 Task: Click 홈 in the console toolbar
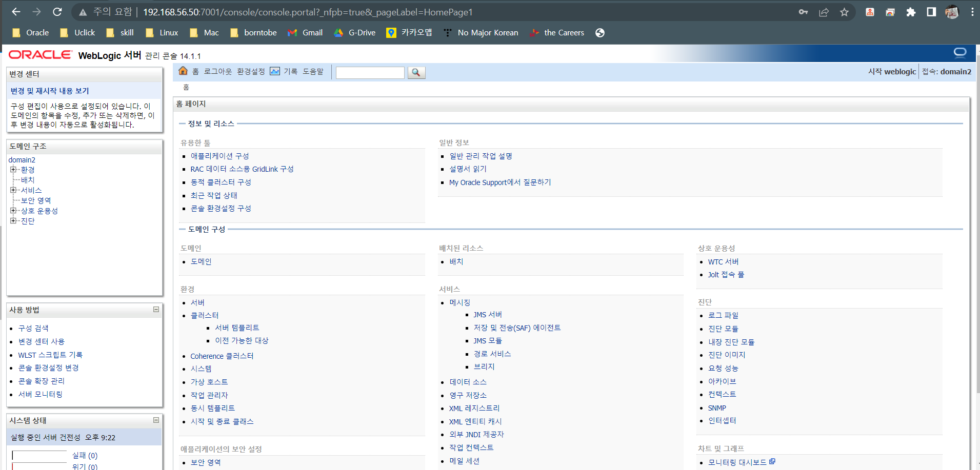(x=195, y=71)
